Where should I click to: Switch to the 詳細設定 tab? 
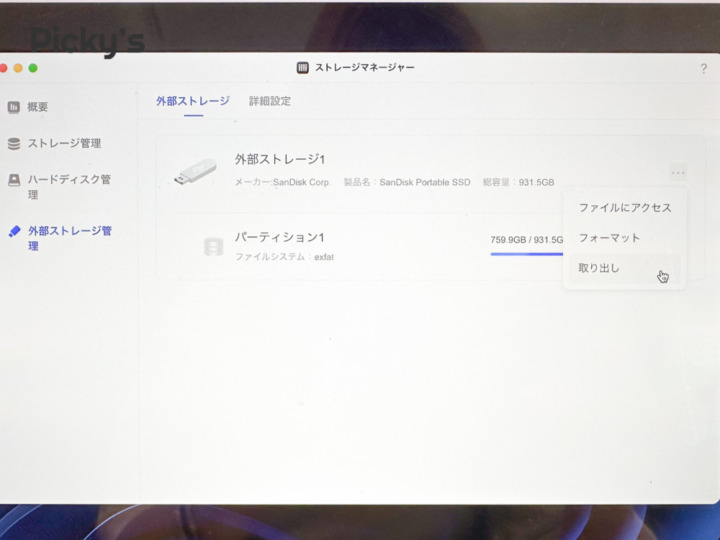click(270, 101)
